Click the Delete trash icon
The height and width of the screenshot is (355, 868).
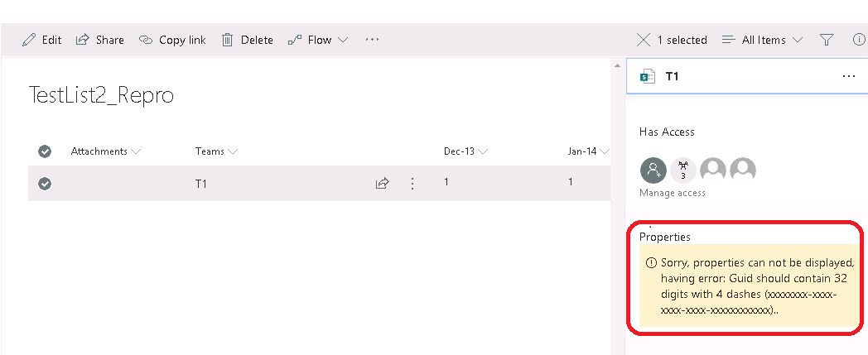coord(227,40)
